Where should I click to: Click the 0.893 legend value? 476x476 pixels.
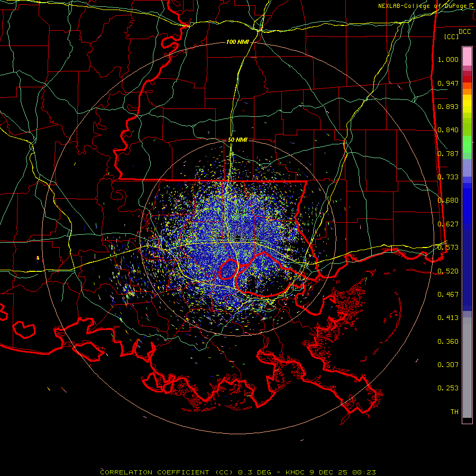point(448,106)
